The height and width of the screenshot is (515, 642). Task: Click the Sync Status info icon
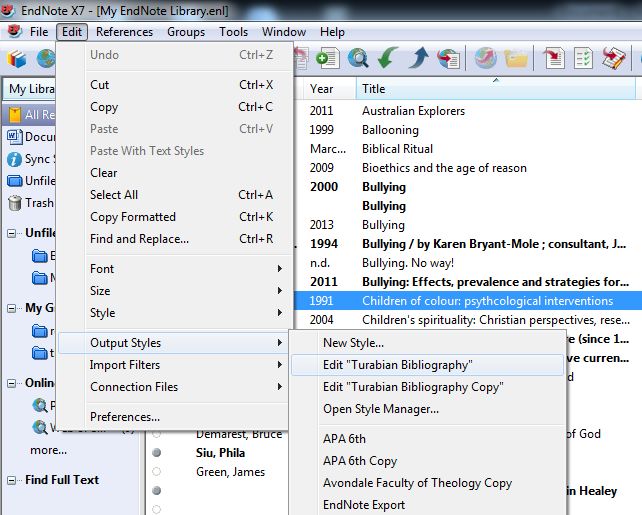(x=15, y=159)
